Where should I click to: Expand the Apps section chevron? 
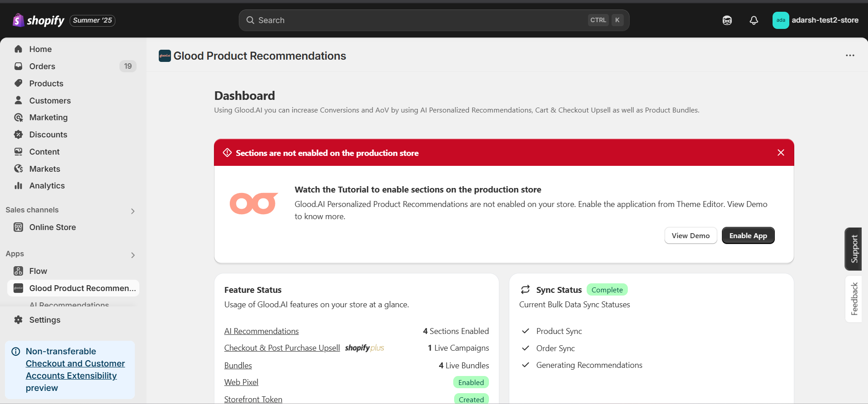click(133, 255)
